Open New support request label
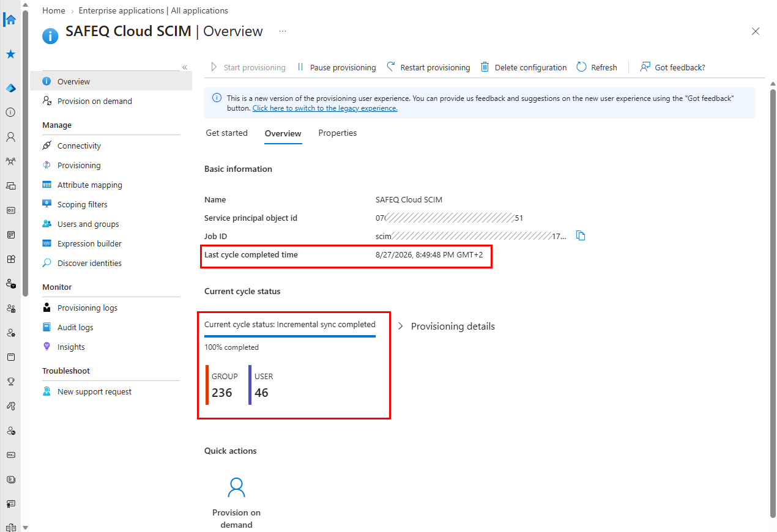This screenshot has width=777, height=532. coord(94,391)
